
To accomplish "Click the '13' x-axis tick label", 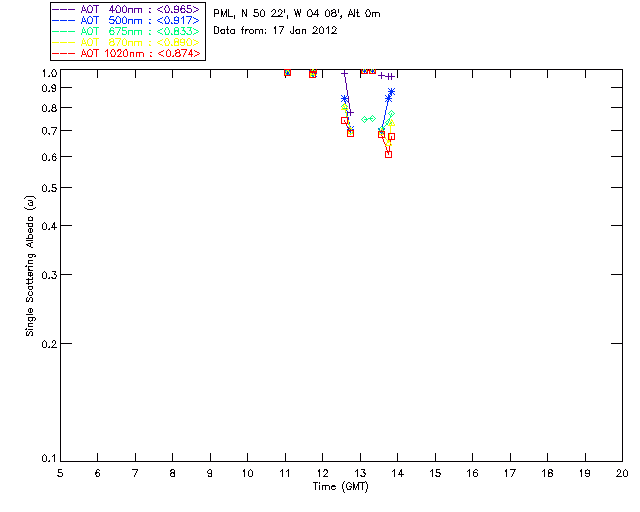I will click(x=360, y=473).
